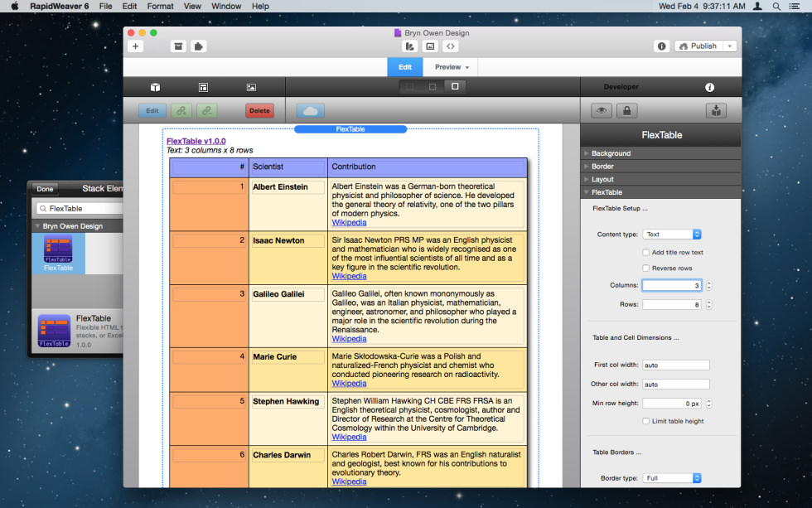Screen dimensions: 812x508
Task: Enable the Limit table height checkbox
Action: pyautogui.click(x=645, y=421)
